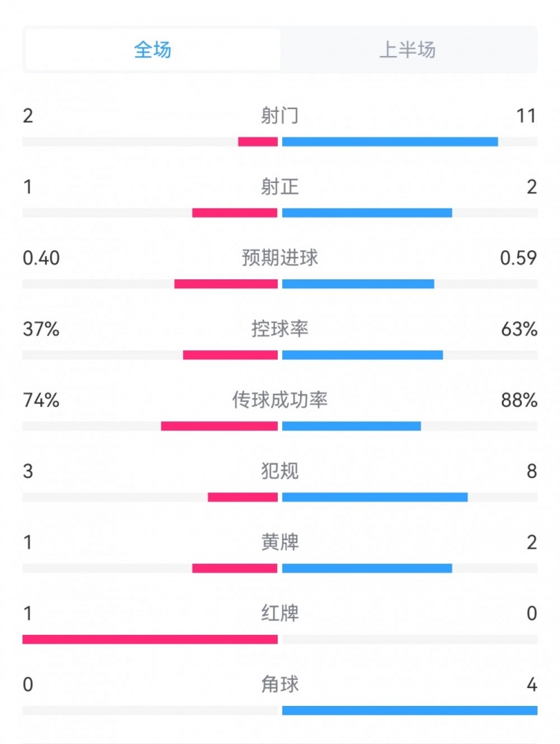Screen dimensions: 560x744
Task: Click the 射门 stat label
Action: coord(280,115)
